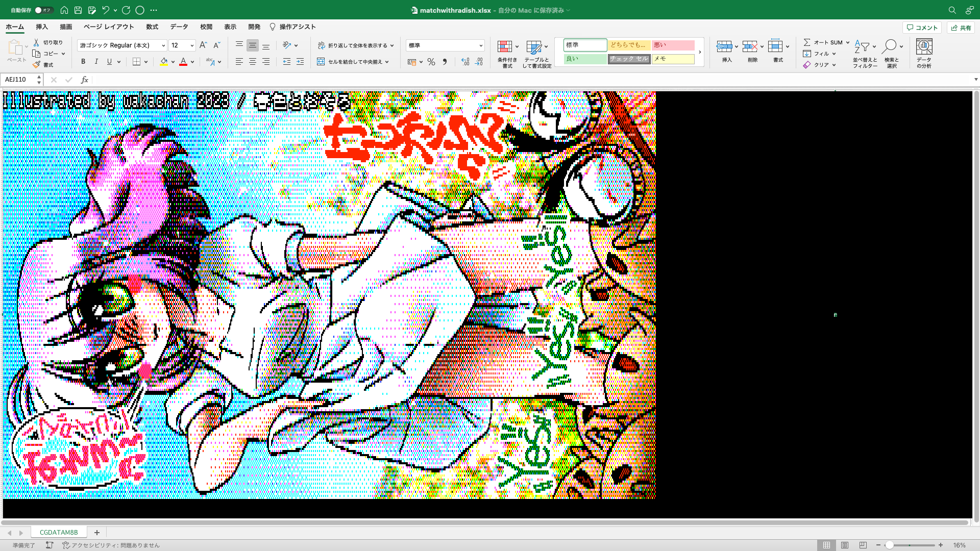Redo with the circular arrow icon
The width and height of the screenshot is (980, 551).
coord(126,10)
